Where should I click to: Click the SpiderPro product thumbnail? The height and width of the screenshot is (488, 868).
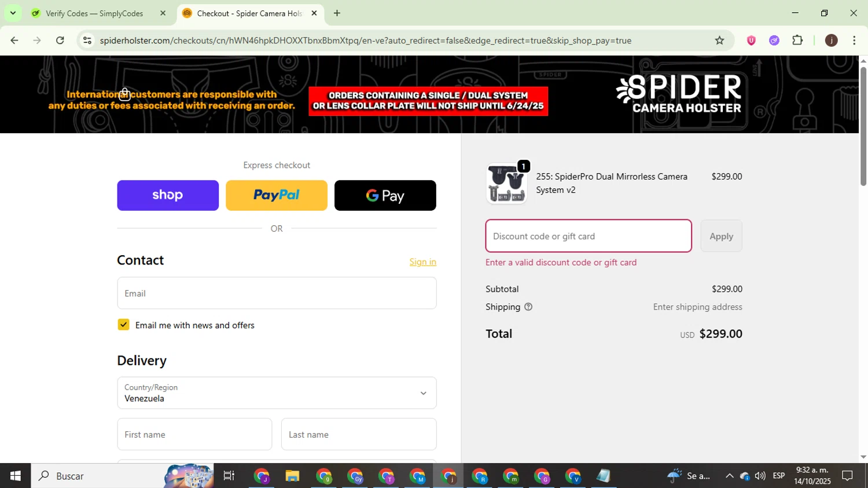pyautogui.click(x=506, y=184)
